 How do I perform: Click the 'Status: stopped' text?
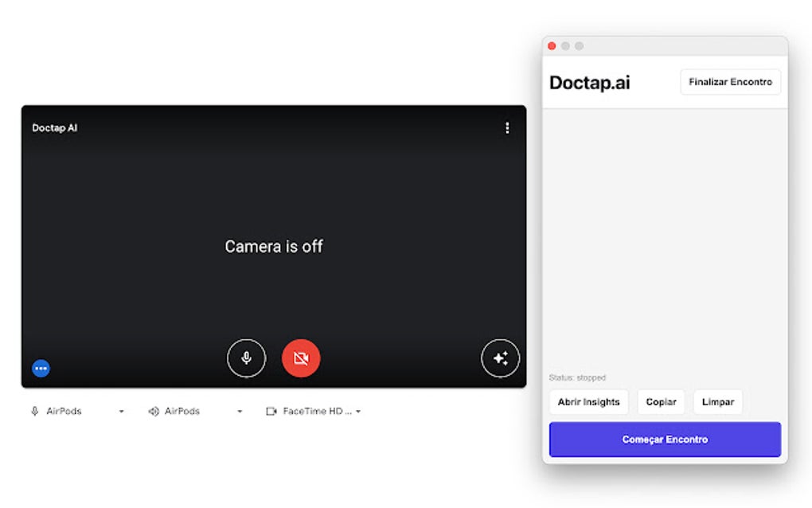[x=577, y=377]
